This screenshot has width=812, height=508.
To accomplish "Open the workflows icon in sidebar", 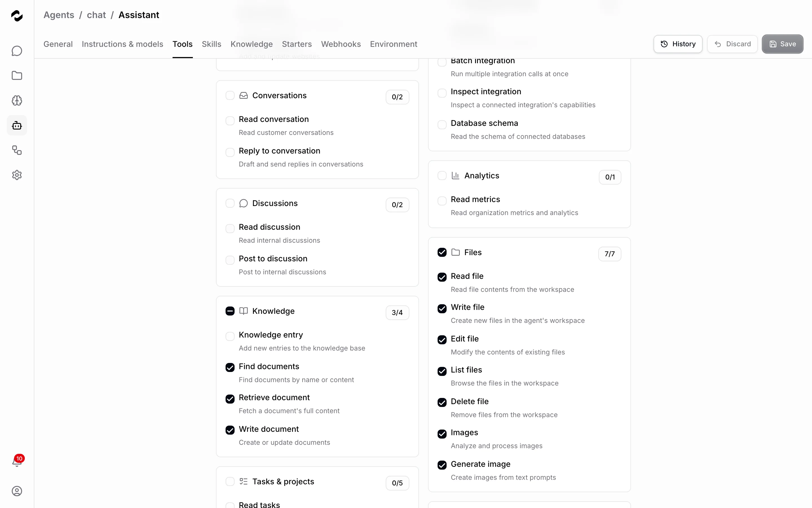I will tap(17, 150).
